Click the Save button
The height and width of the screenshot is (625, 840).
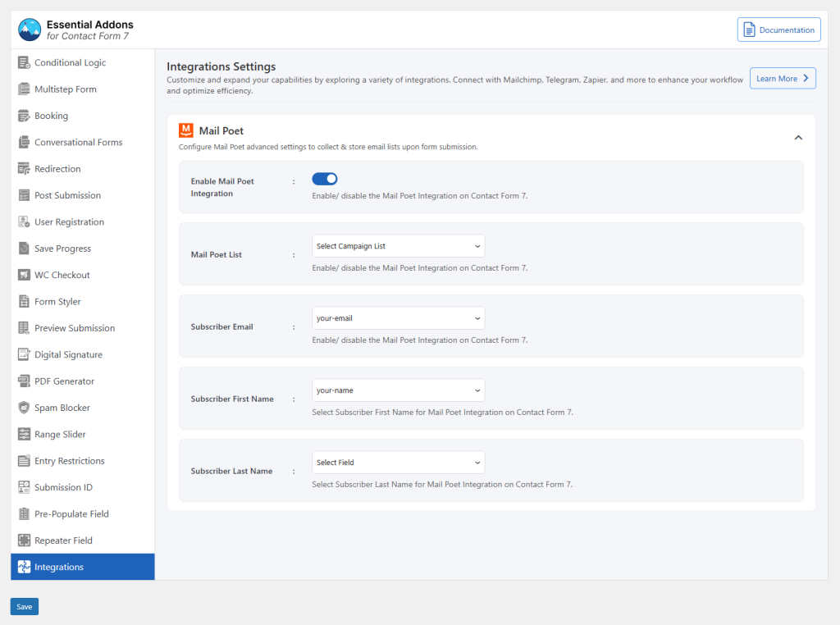(24, 606)
